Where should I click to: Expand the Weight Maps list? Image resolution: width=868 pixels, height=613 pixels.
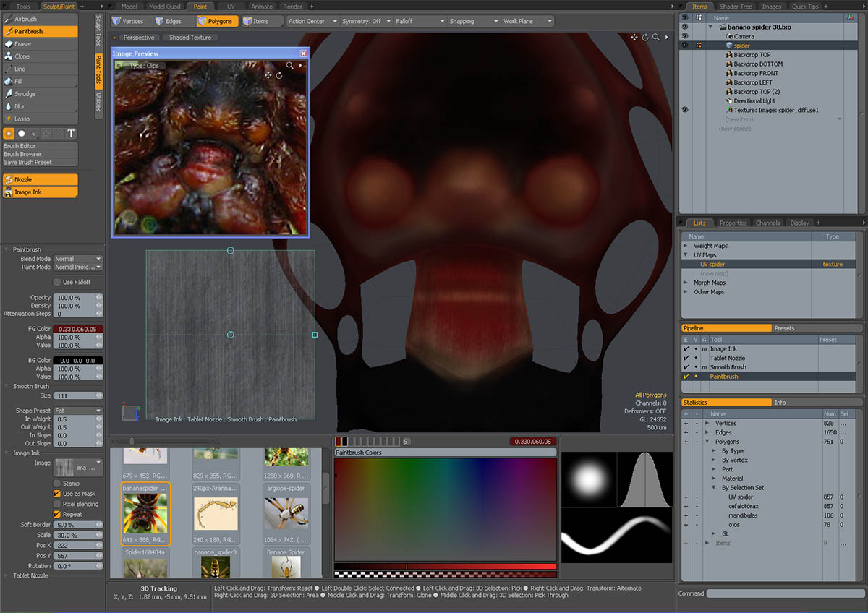(686, 246)
